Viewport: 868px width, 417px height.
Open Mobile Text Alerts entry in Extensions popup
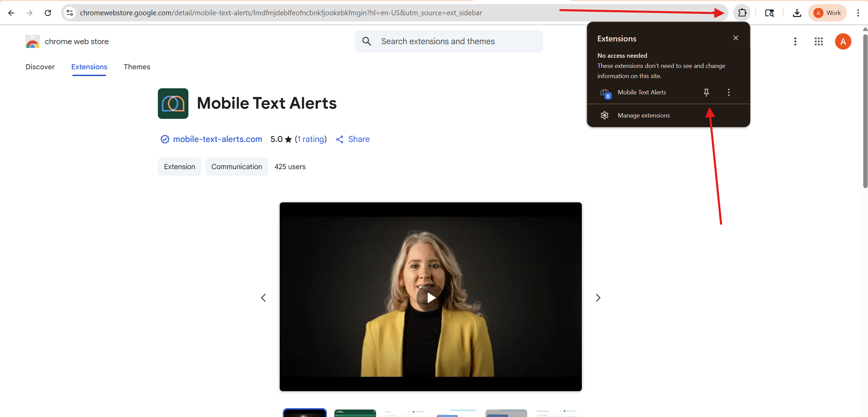click(642, 92)
